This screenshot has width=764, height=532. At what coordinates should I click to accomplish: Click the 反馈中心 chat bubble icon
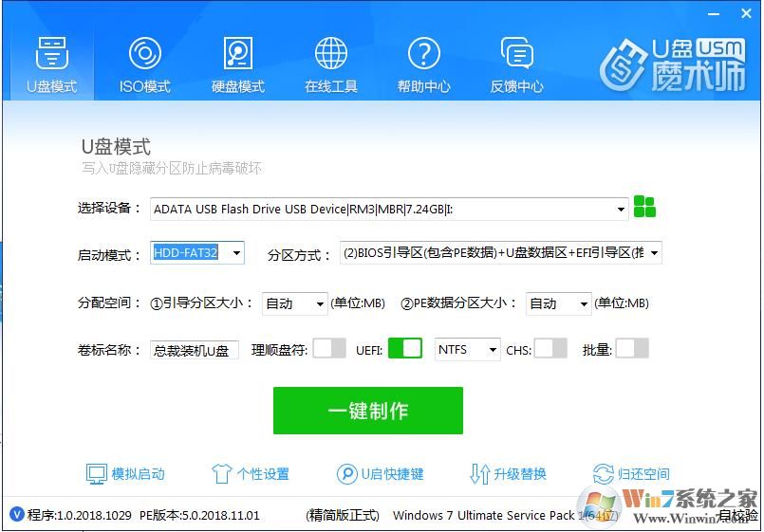coord(517,52)
